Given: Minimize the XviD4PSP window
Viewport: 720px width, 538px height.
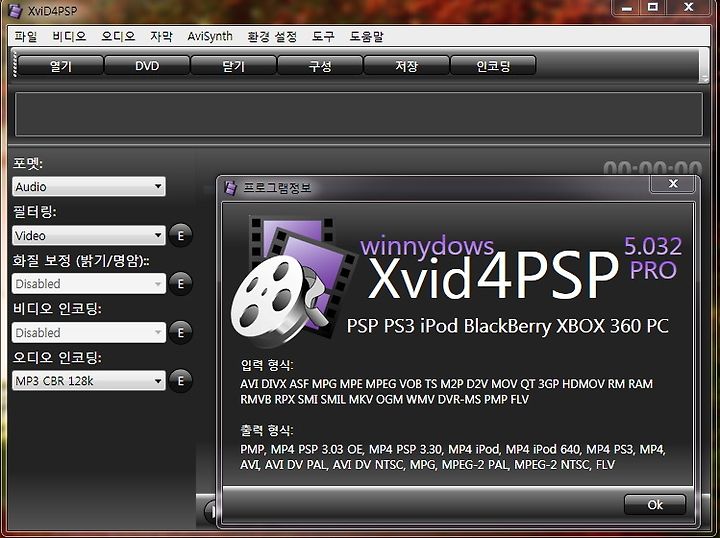Looking at the screenshot, I should 627,8.
